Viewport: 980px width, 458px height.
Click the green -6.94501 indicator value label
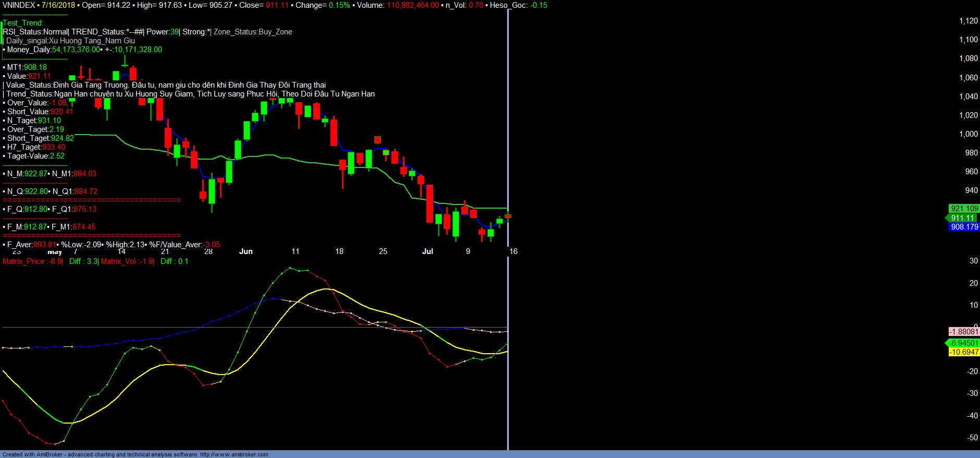point(964,343)
